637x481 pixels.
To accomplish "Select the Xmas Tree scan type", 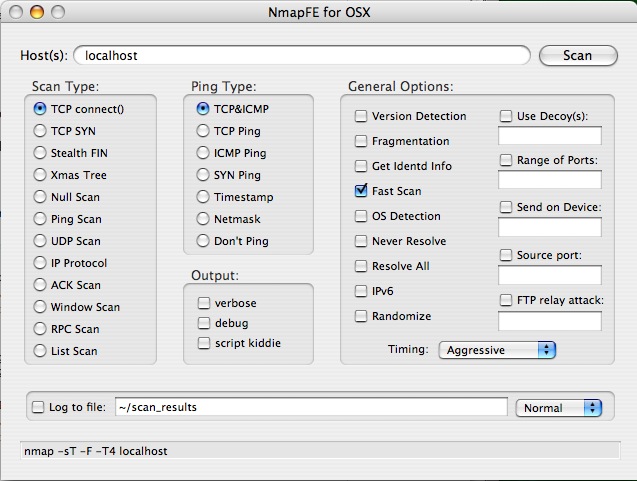I will (41, 175).
